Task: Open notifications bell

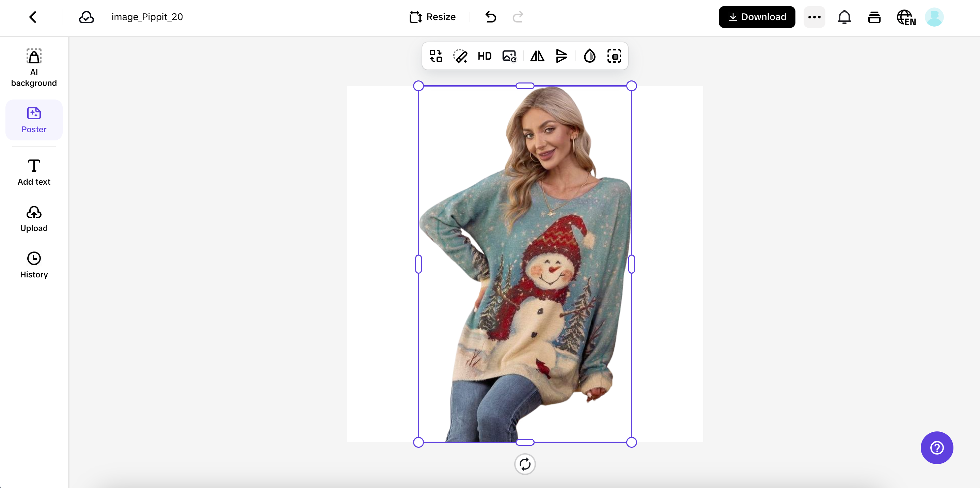Action: (x=844, y=17)
